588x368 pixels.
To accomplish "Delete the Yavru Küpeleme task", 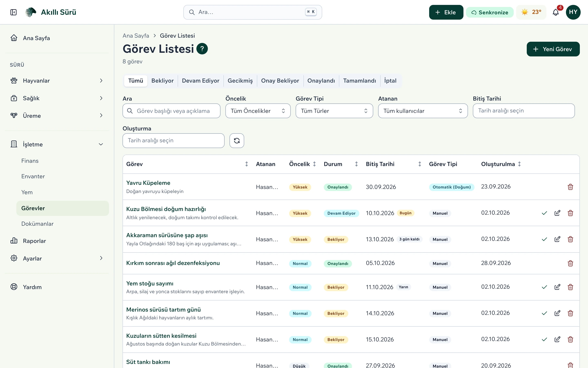I will tap(570, 187).
